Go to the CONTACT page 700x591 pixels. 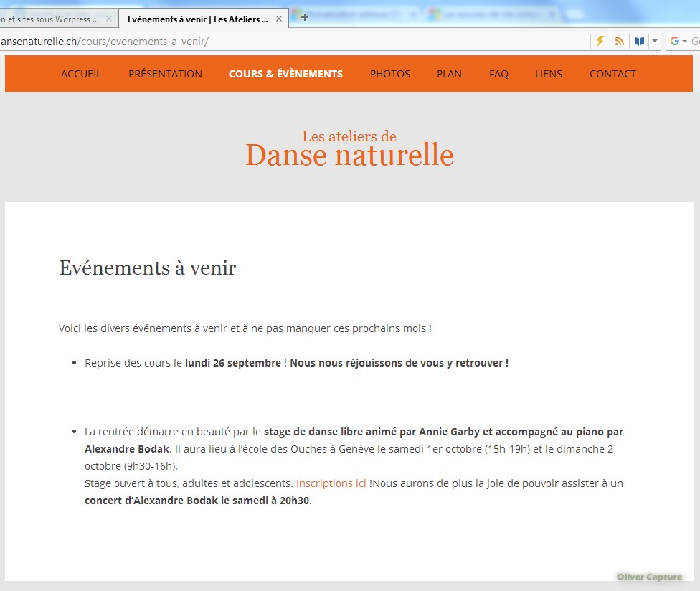612,74
